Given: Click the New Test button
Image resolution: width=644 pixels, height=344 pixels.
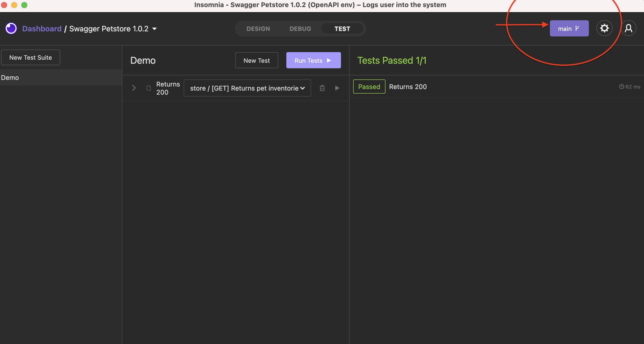Looking at the screenshot, I should 256,60.
